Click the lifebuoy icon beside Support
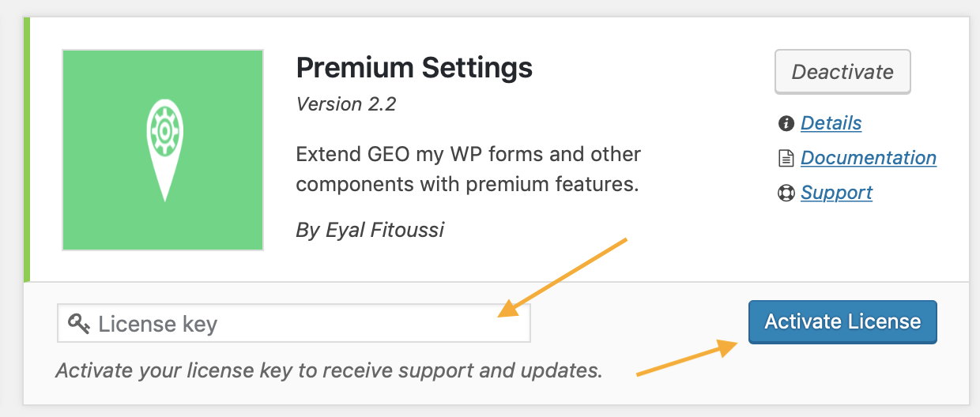Image resolution: width=980 pixels, height=417 pixels. tap(786, 193)
